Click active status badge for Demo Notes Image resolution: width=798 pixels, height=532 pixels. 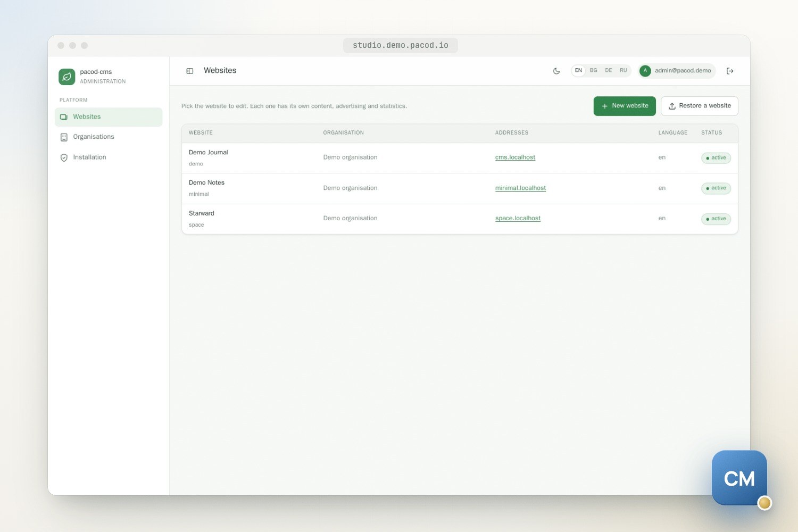coord(716,188)
